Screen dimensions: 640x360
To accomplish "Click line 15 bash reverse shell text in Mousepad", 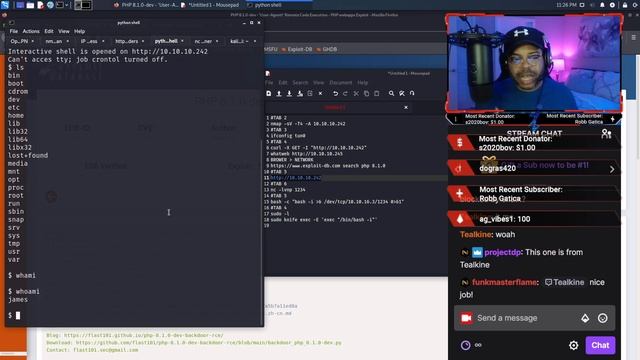I will pyautogui.click(x=337, y=202).
